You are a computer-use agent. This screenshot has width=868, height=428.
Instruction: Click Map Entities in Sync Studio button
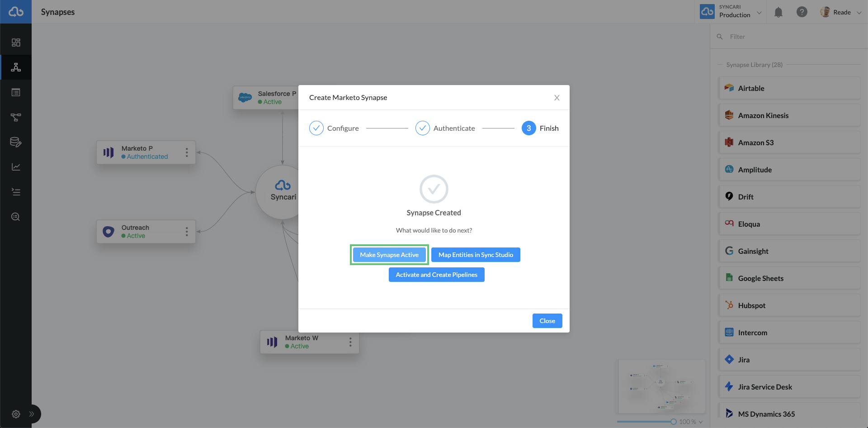476,255
